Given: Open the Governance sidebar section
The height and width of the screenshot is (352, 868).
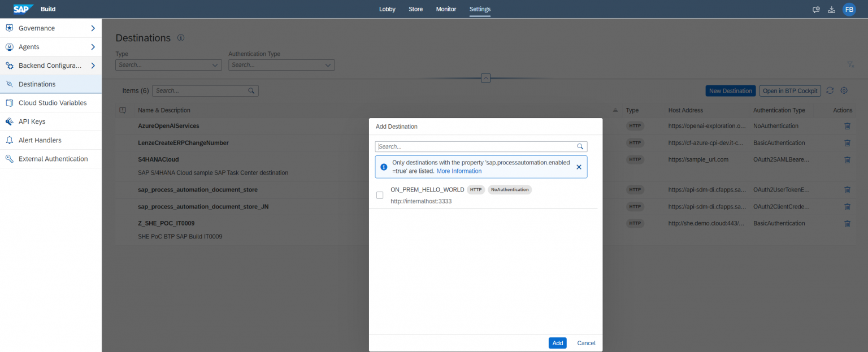Looking at the screenshot, I should 36,28.
